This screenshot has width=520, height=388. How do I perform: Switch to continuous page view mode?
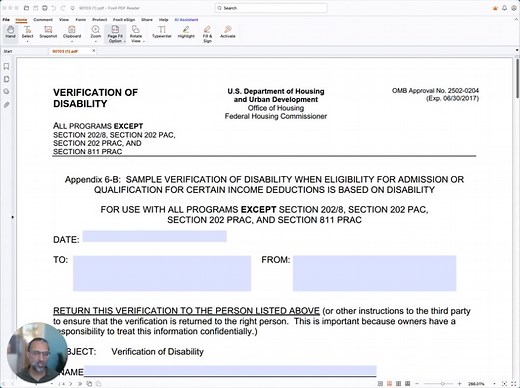point(389,384)
